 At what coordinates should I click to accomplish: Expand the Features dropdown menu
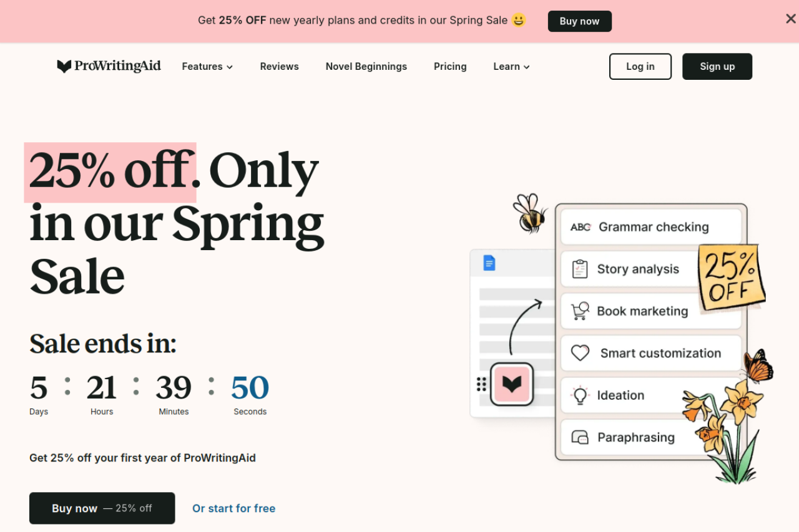point(207,66)
